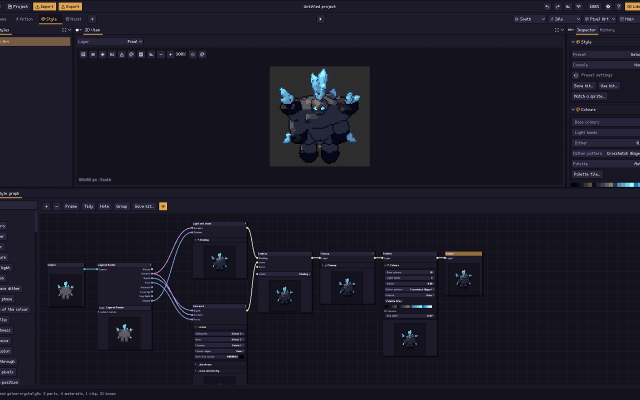The height and width of the screenshot is (400, 640).
Task: Click the toolbar icon right of redo
Action: [568, 7]
